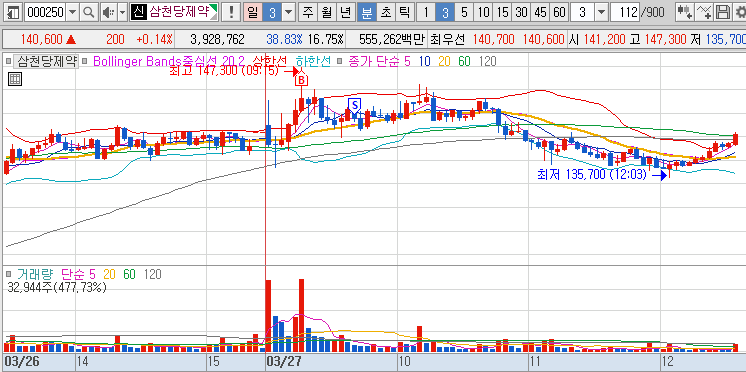This screenshot has width=746, height=372.
Task: Click the 최저 135,700 low price annotation
Action: [592, 175]
